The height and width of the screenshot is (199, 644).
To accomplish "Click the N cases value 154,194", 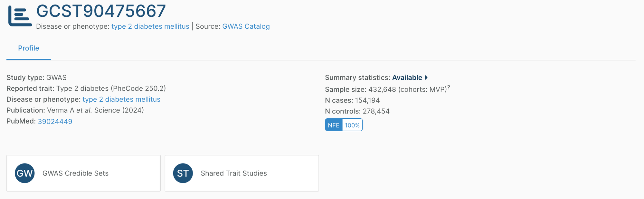I will pyautogui.click(x=367, y=100).
